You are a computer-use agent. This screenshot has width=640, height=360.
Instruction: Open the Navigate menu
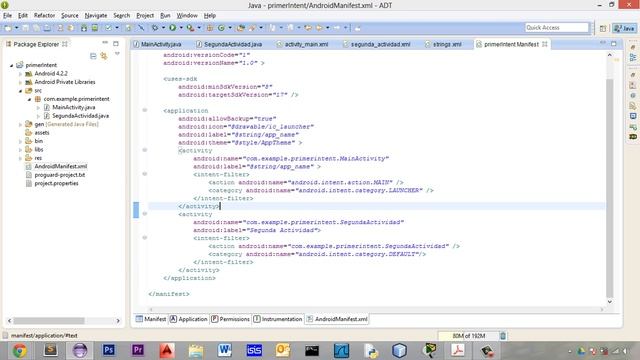pyautogui.click(x=96, y=16)
